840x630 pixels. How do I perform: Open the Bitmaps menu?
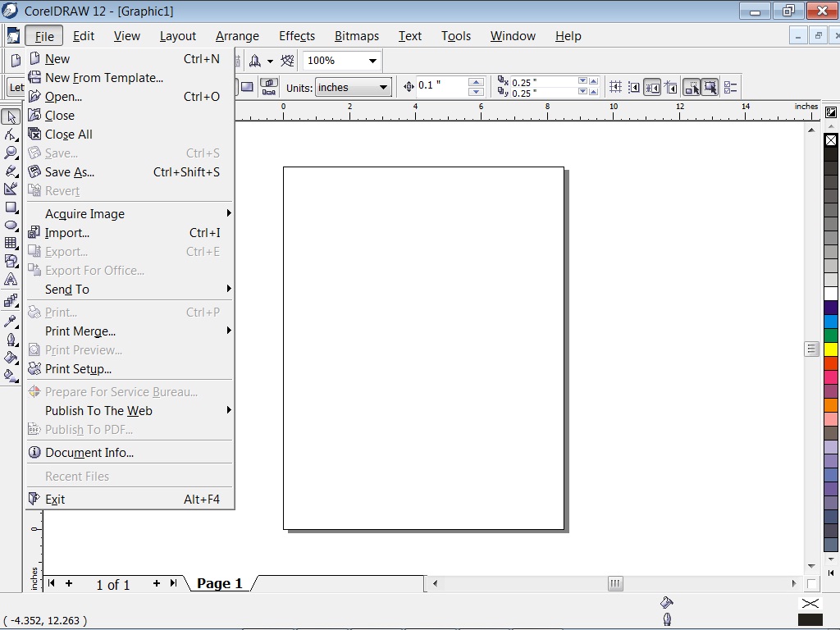coord(357,36)
